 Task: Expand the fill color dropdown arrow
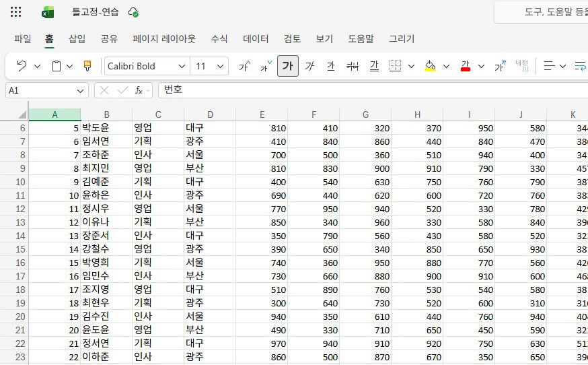pyautogui.click(x=446, y=67)
